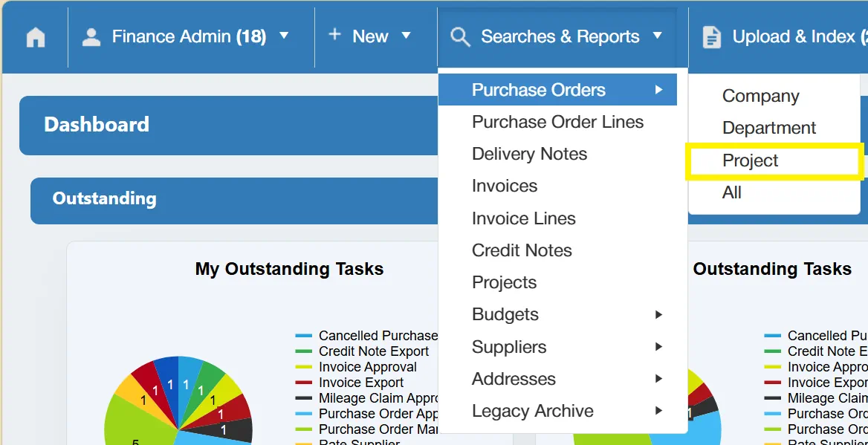Click Mileage Claim legend swatch in right chart
This screenshot has width=868, height=445.
773,398
